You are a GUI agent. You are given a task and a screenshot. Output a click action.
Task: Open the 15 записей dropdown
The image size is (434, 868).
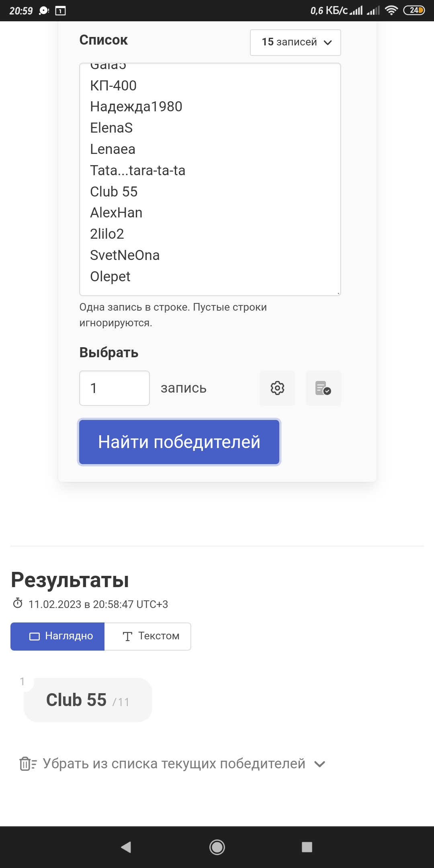pos(295,42)
